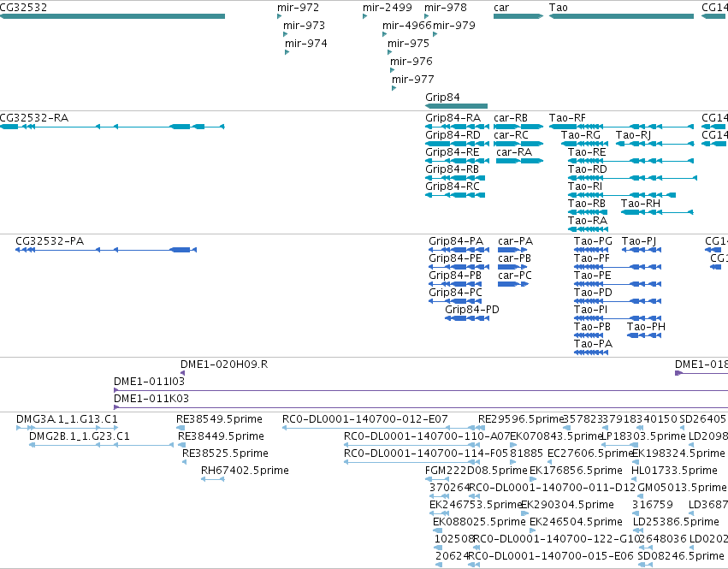Click the car-RB transcript label
This screenshot has width=728, height=569.
coord(511,118)
